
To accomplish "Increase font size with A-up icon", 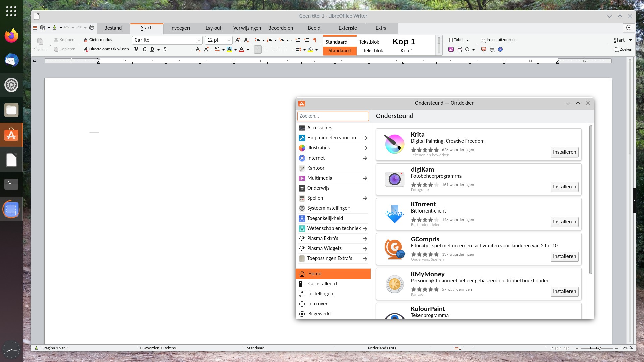I will click(x=237, y=40).
